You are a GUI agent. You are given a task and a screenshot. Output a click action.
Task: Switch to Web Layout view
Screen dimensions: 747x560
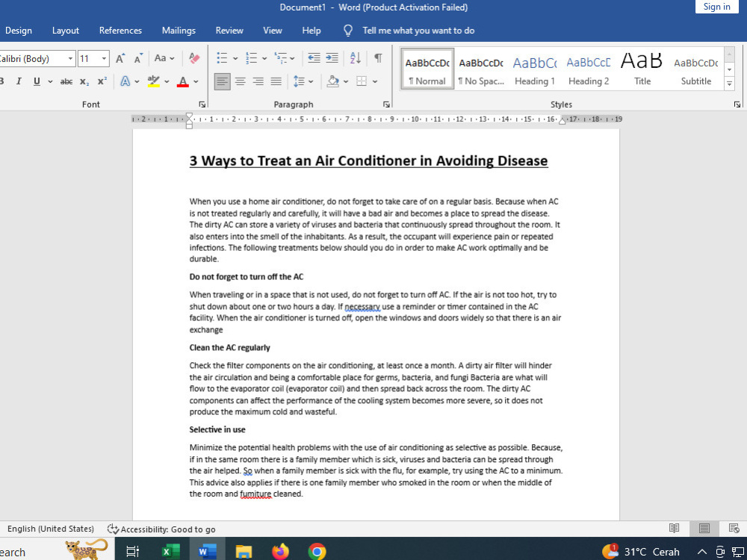point(734,528)
